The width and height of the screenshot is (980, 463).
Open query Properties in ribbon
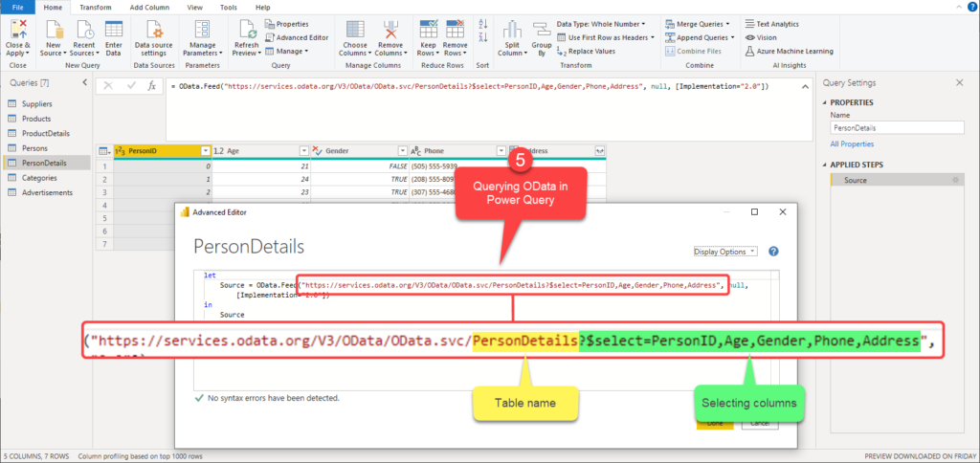click(x=287, y=24)
